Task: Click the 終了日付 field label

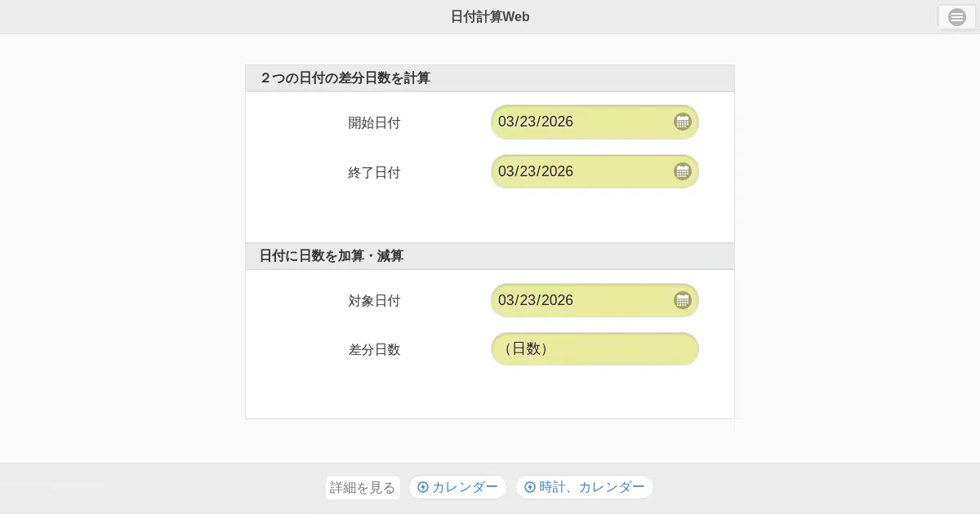Action: pyautogui.click(x=374, y=173)
